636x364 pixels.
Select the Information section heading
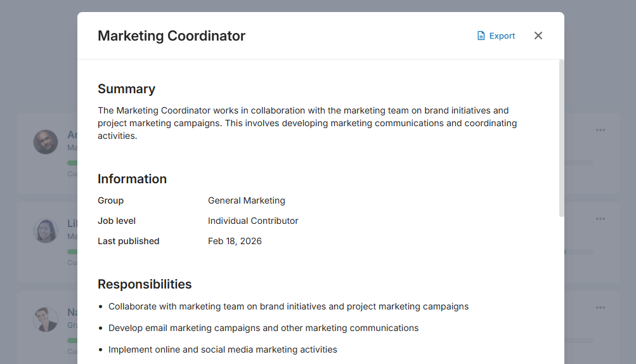click(132, 179)
